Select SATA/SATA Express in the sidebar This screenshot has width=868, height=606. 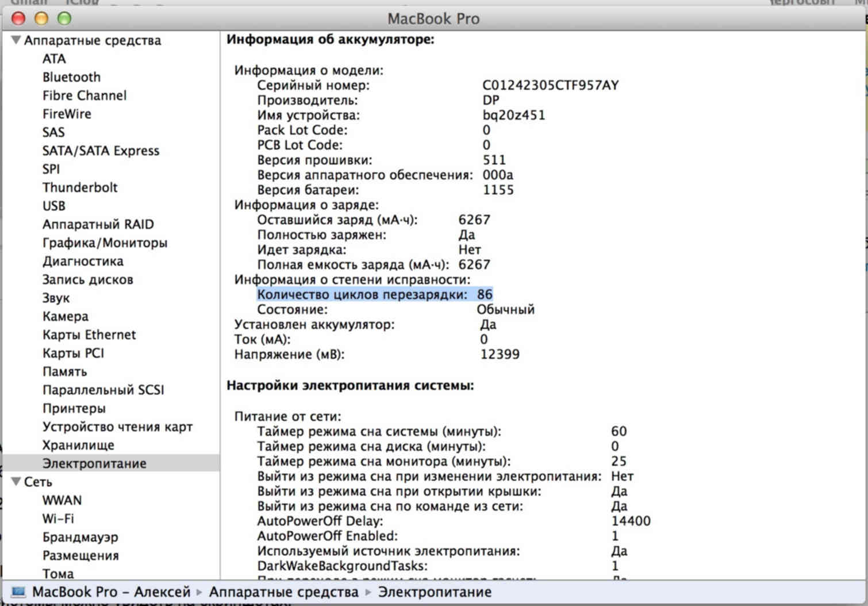coord(101,151)
